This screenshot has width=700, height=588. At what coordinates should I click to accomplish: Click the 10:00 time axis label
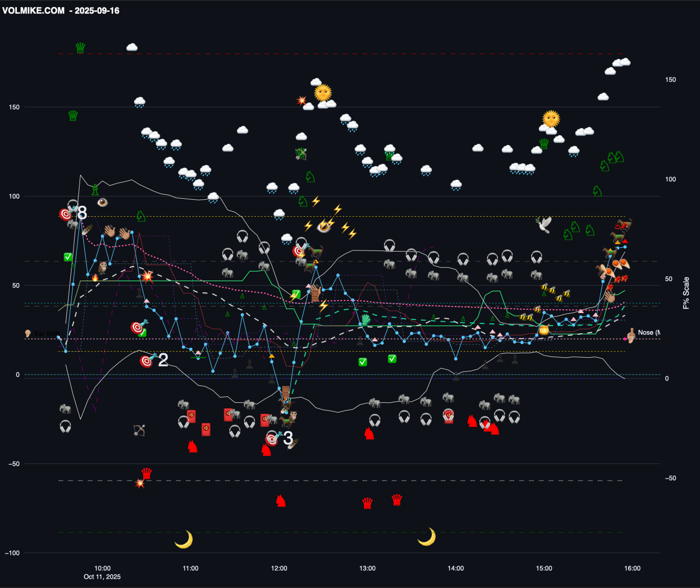102,568
